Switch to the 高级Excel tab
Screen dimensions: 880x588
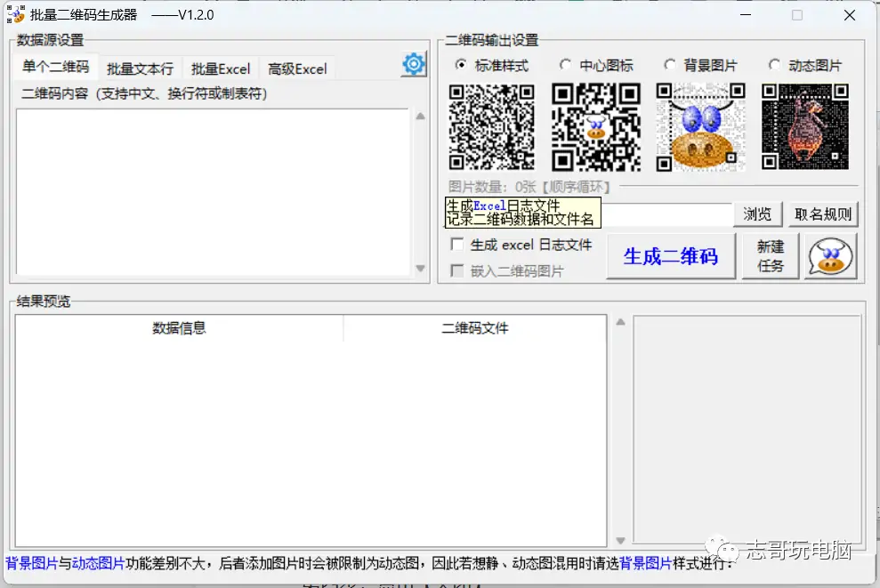[x=297, y=68]
